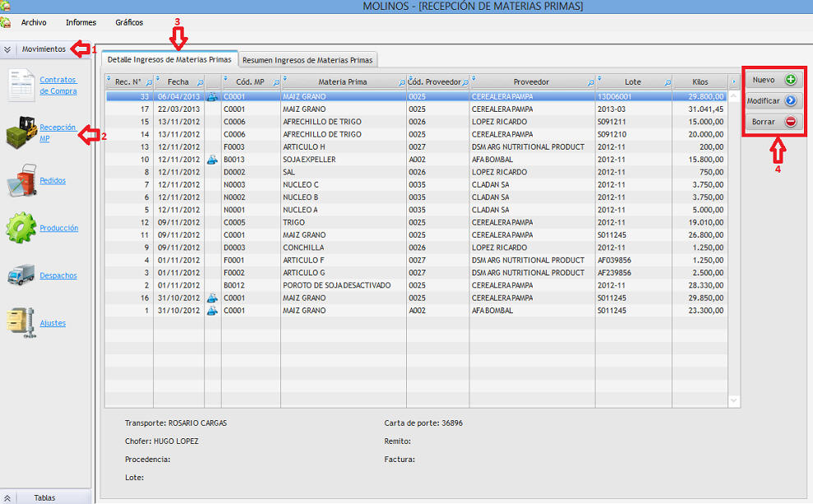Open the Recepción MP link
Screen dimensions: 813x504
(x=58, y=132)
